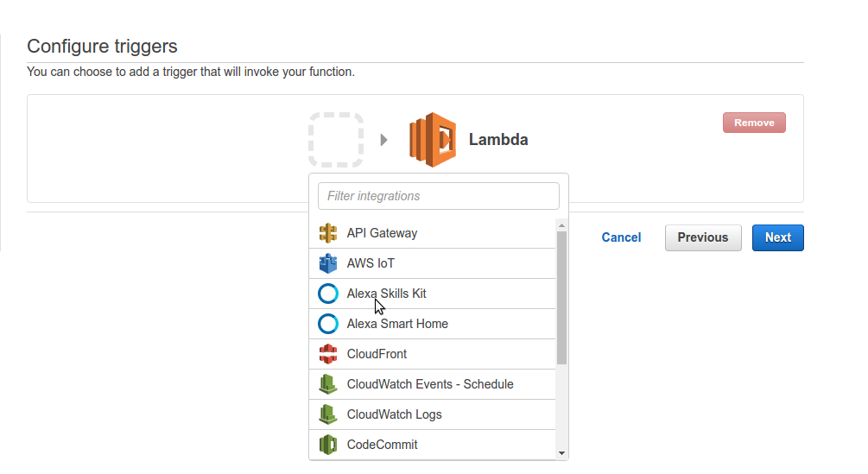
Task: Cancel the trigger configuration
Action: coord(621,237)
